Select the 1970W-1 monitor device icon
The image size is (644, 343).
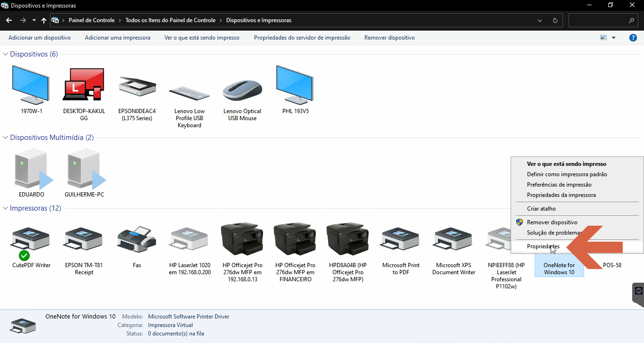[x=31, y=84]
